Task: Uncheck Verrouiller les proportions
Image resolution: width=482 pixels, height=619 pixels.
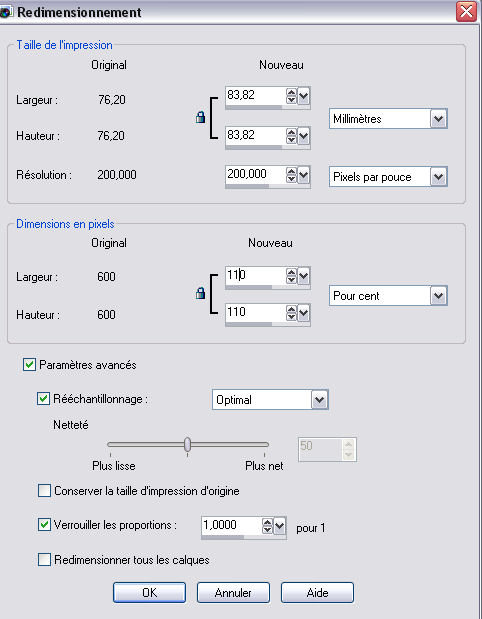Action: pos(44,525)
